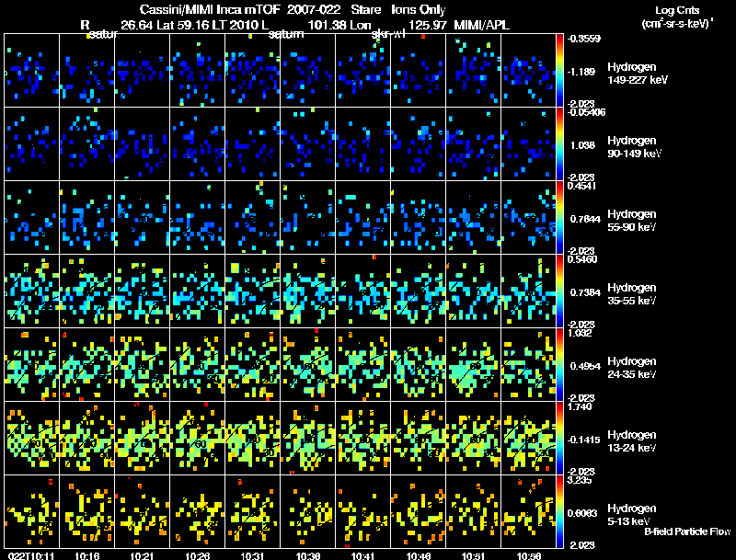
Task: Click the 'B-field Particle Flow' caption
Action: [687, 531]
